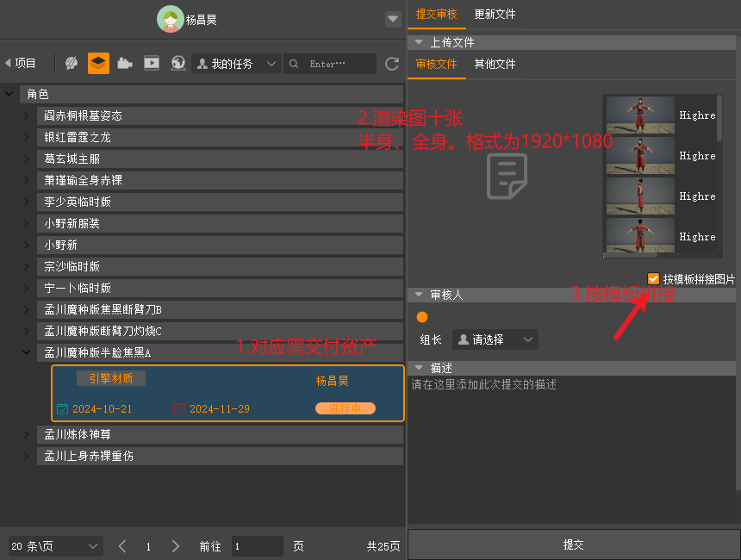The height and width of the screenshot is (560, 741).
Task: Select the orange layers asset icon
Action: (98, 64)
